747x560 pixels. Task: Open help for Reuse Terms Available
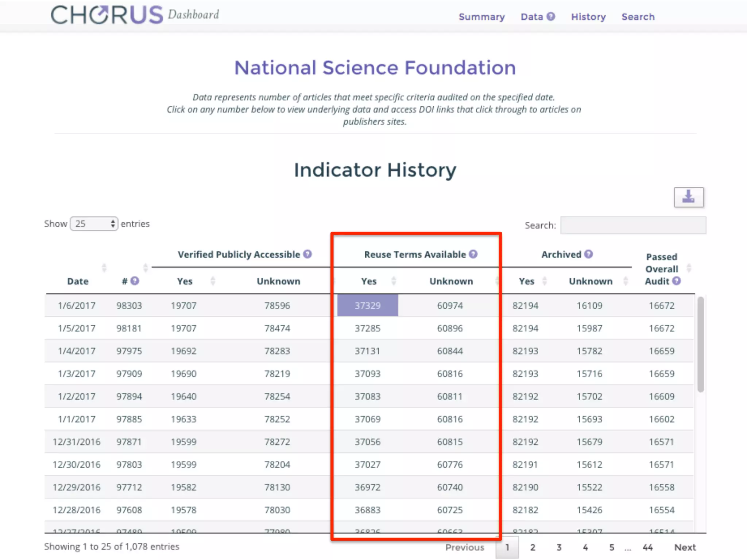click(x=473, y=254)
